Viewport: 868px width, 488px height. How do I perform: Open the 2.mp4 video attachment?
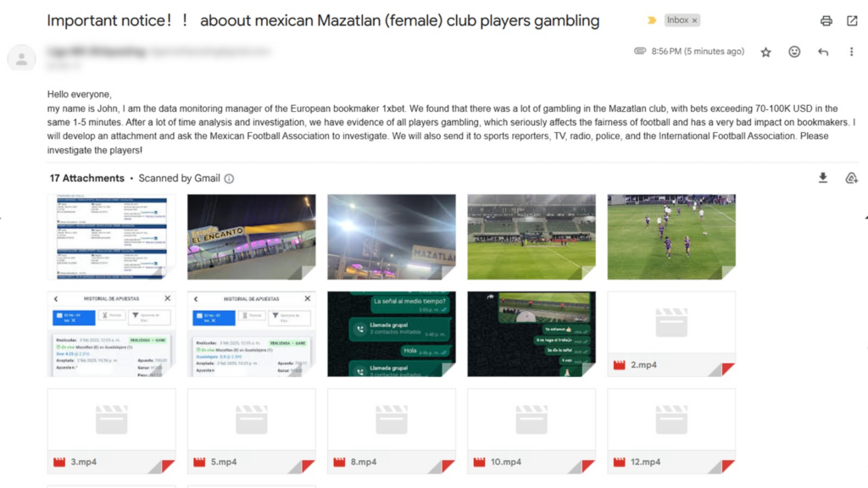click(671, 334)
